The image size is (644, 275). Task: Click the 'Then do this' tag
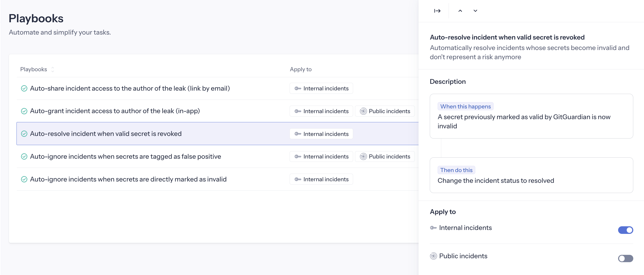click(456, 170)
